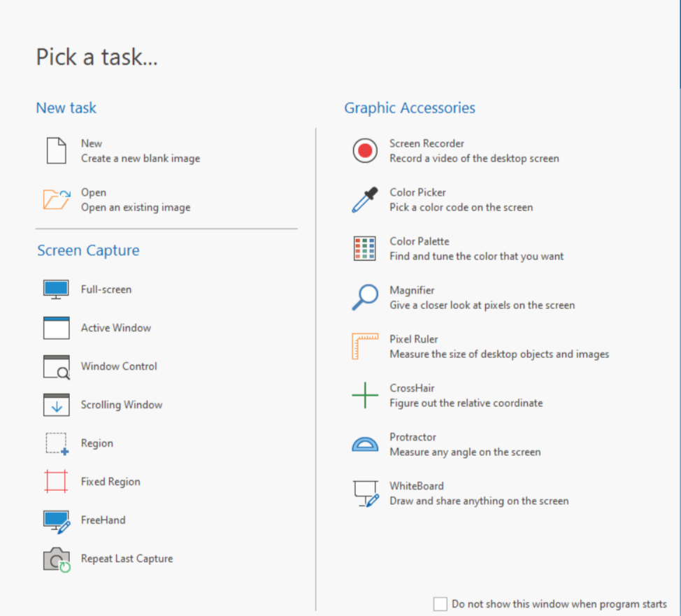Click the green CrossHair icon
Image resolution: width=681 pixels, height=616 pixels.
pos(365,395)
